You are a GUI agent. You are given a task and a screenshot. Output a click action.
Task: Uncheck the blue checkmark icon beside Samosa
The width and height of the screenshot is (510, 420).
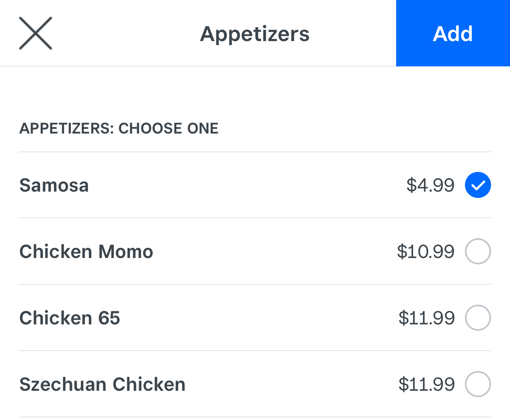click(x=478, y=185)
